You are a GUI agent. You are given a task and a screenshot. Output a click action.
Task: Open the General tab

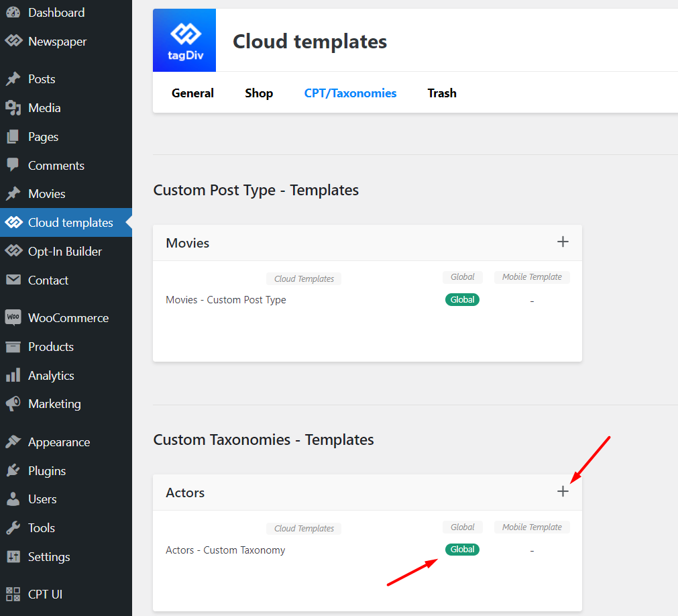[x=192, y=93]
